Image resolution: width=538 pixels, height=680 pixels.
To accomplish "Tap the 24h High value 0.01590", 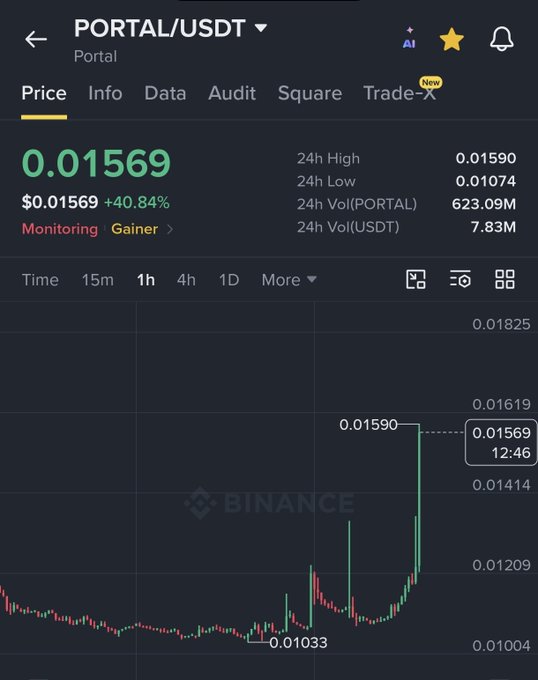I will pos(486,158).
